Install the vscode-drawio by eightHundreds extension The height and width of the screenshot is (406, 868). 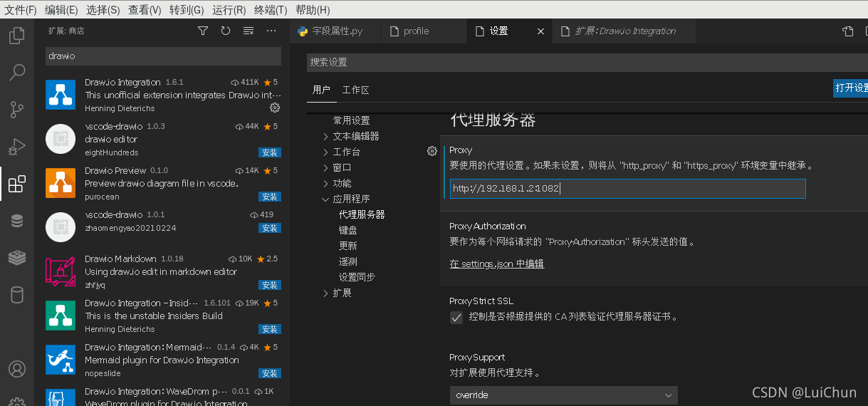pos(270,152)
